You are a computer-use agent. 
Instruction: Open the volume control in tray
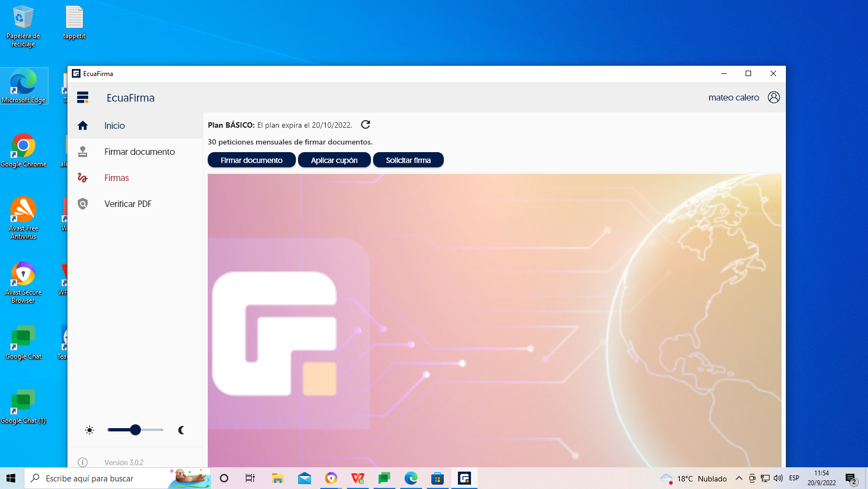point(778,478)
